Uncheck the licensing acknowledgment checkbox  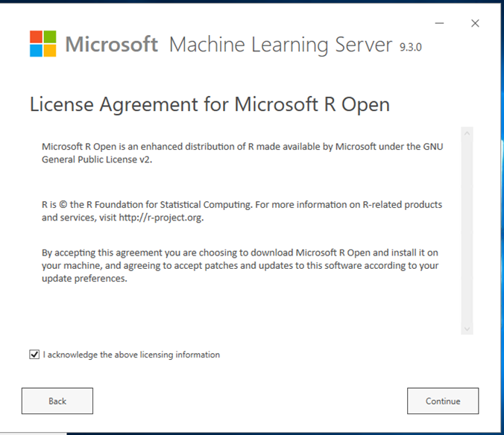(x=34, y=355)
